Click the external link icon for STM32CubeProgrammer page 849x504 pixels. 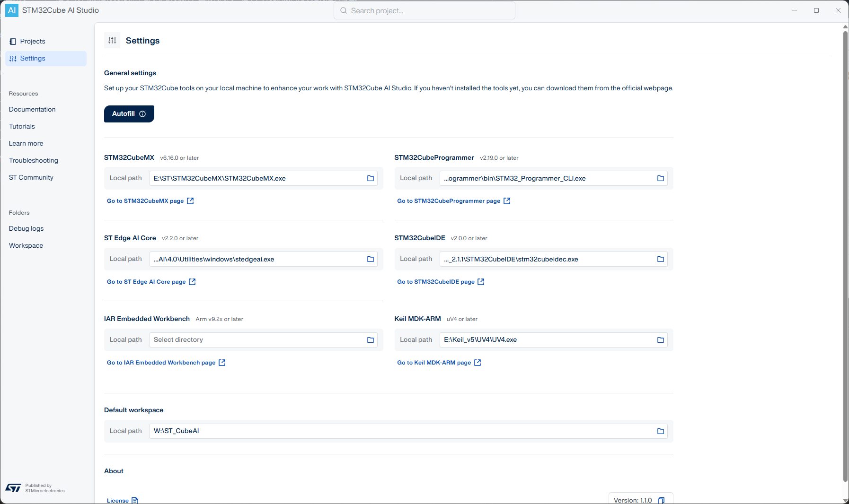click(x=507, y=201)
